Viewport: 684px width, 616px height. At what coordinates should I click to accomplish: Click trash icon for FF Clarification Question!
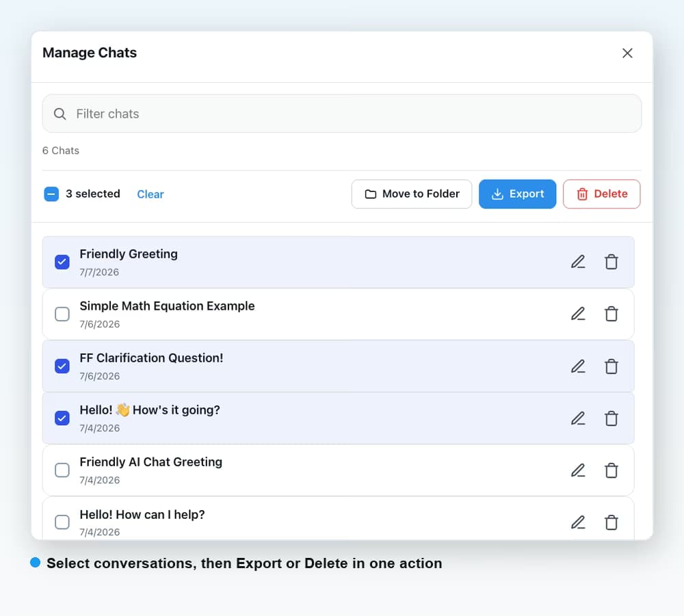point(611,366)
